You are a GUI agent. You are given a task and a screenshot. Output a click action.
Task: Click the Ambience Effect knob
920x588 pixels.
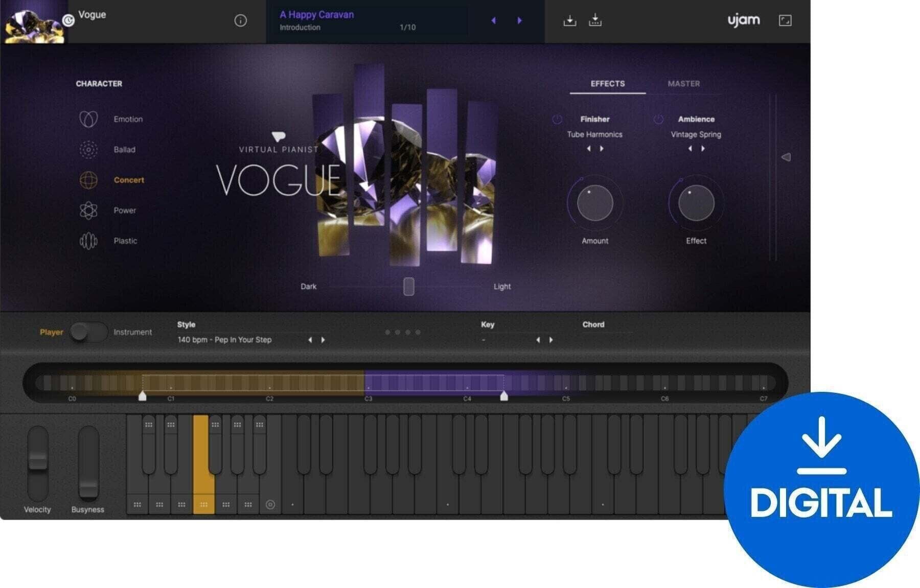pyautogui.click(x=696, y=203)
